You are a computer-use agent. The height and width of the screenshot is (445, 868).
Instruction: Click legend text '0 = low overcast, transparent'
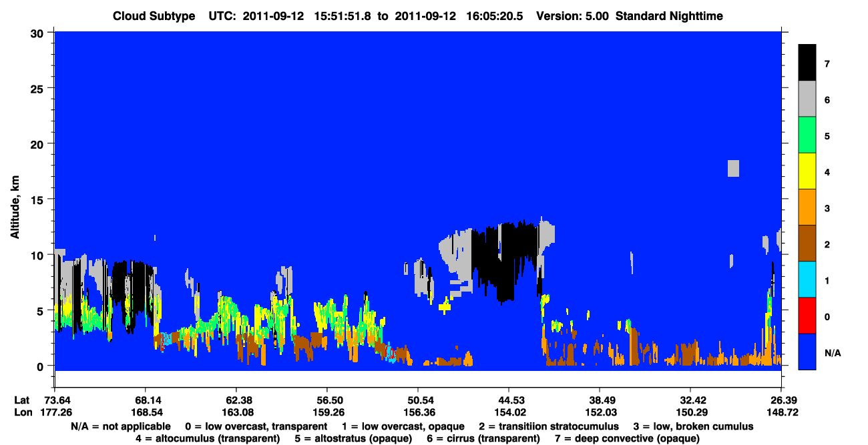(x=256, y=426)
